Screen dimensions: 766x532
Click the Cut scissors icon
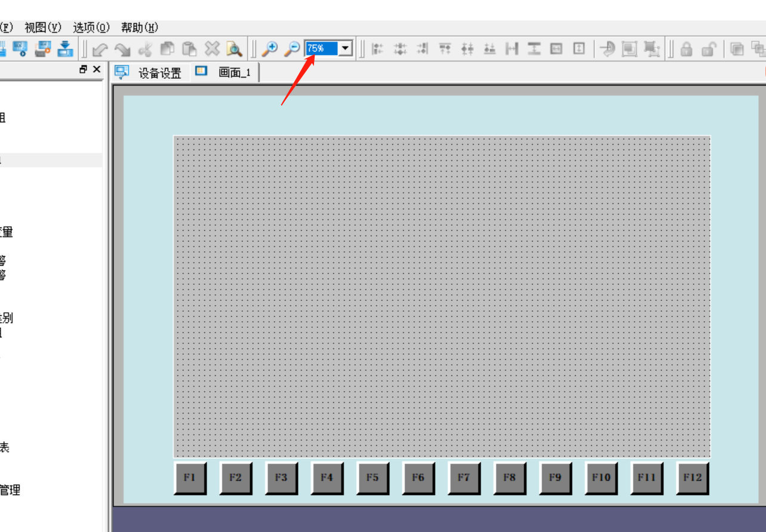145,49
